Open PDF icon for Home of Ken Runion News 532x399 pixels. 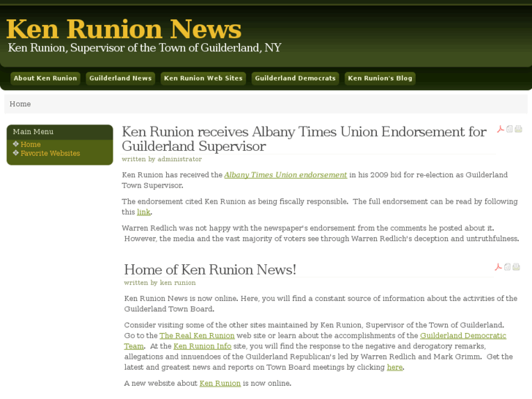(498, 267)
